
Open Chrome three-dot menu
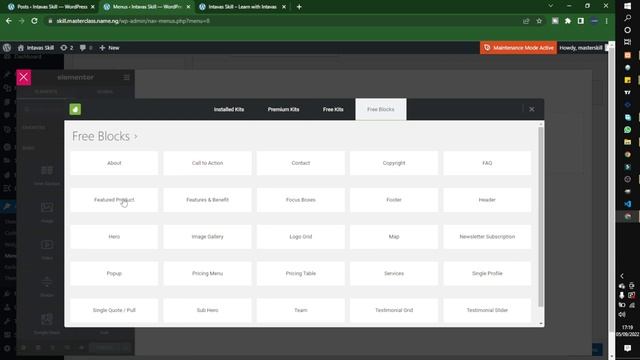coord(607,21)
